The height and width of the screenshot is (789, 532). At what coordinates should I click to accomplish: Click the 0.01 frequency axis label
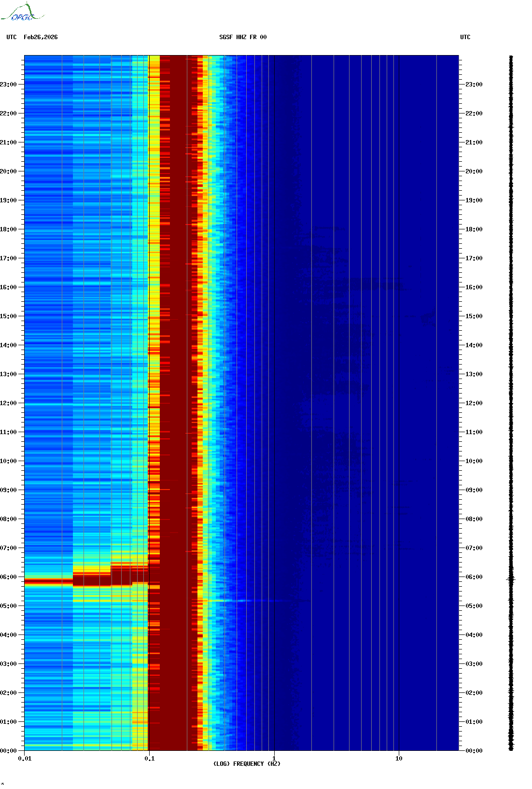coord(25,759)
